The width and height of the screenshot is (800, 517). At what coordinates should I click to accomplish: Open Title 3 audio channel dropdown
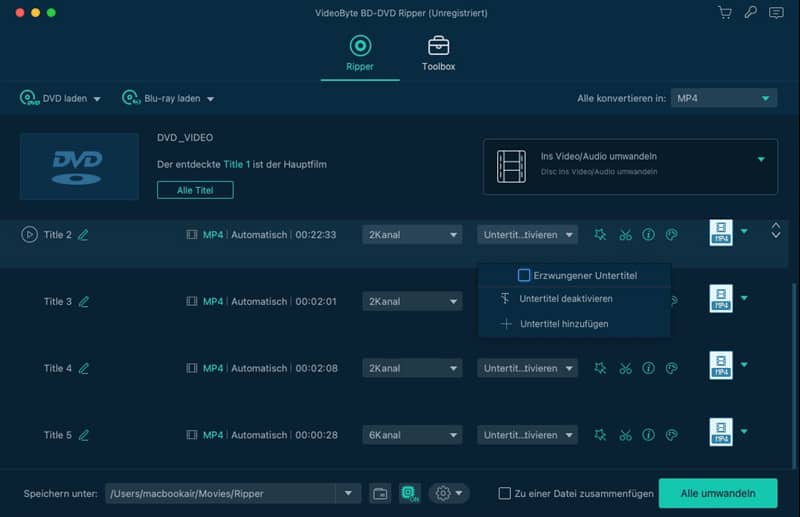pos(412,301)
